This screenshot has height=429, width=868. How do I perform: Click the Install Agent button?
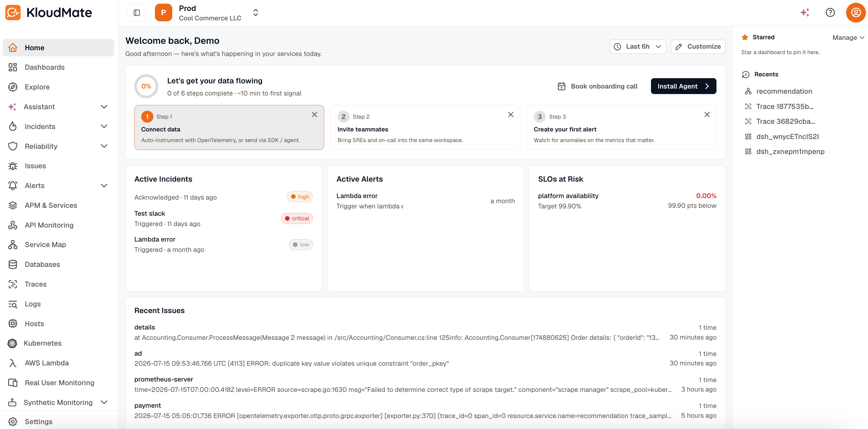pos(683,86)
